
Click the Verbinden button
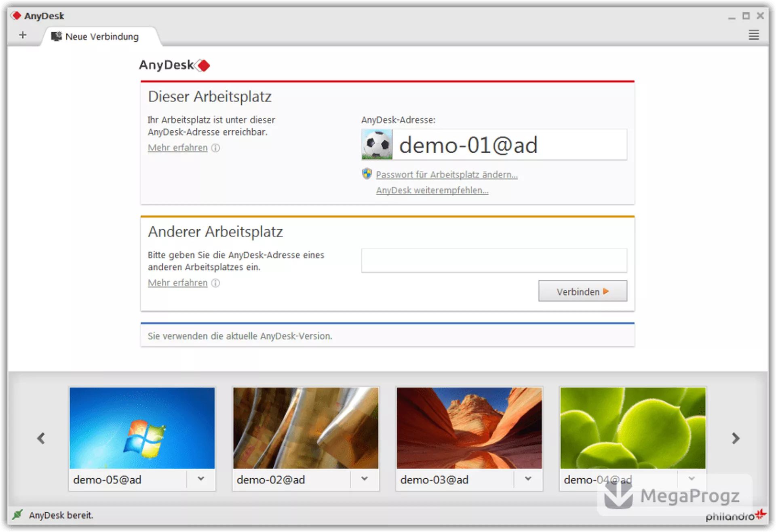[582, 291]
